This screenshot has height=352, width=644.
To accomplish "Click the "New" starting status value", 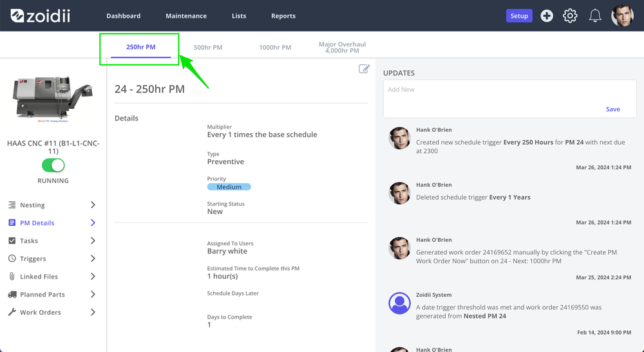I will pyautogui.click(x=215, y=212).
